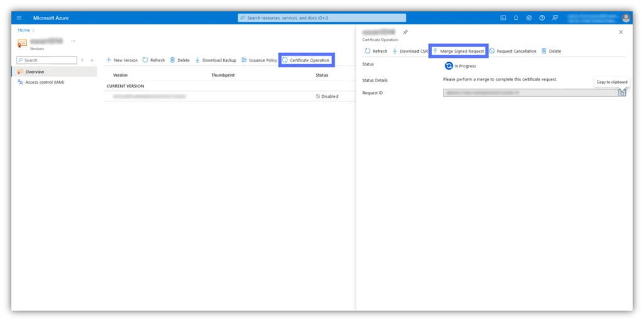Image resolution: width=644 pixels, height=322 pixels.
Task: Focus the top resources search box
Action: 321,18
